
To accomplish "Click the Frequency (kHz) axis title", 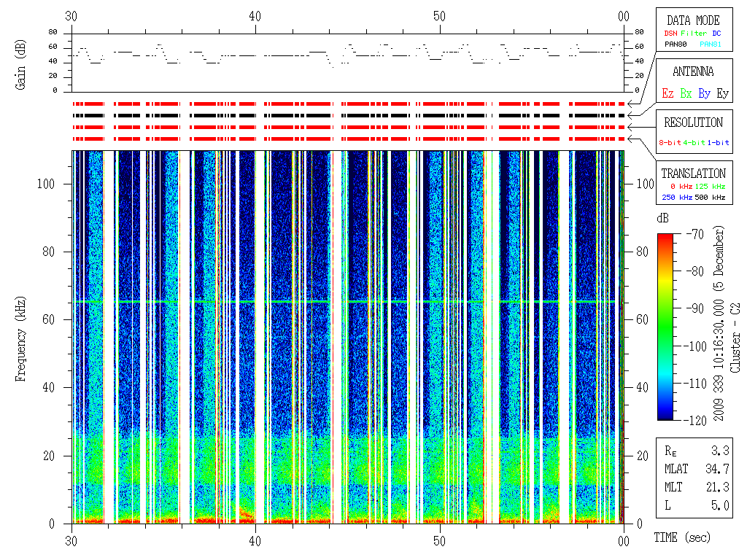I will [20, 344].
